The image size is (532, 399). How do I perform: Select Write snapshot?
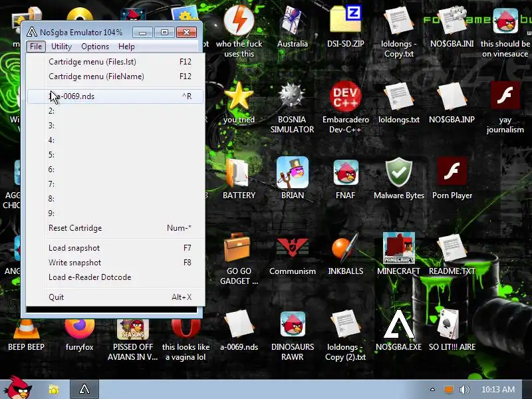point(115,263)
